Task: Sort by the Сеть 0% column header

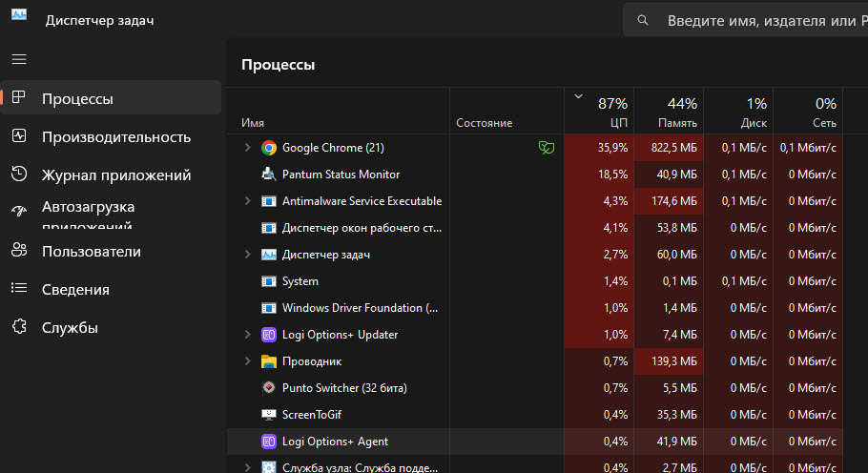Action: [x=808, y=111]
